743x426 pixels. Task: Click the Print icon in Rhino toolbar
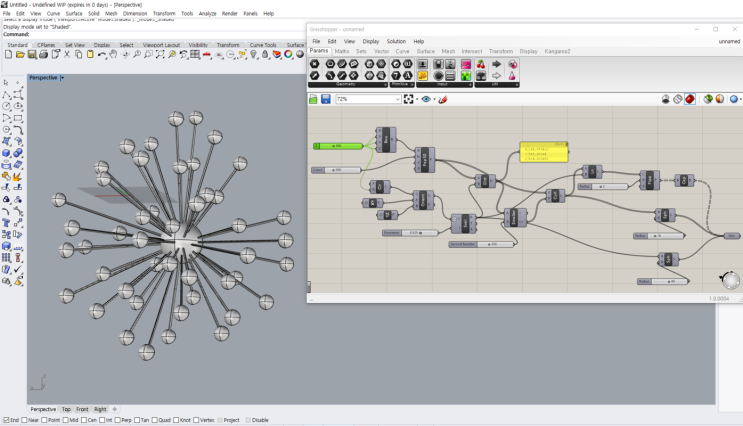coord(43,54)
